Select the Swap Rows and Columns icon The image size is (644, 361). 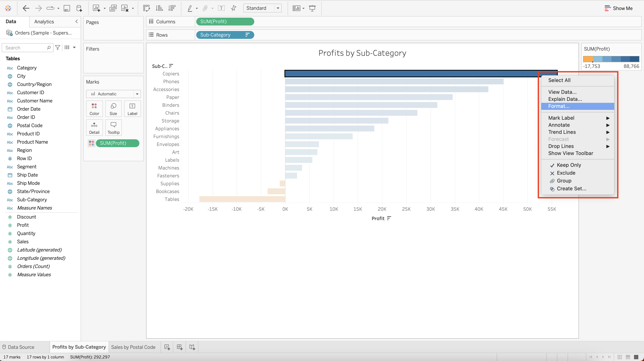click(x=146, y=8)
